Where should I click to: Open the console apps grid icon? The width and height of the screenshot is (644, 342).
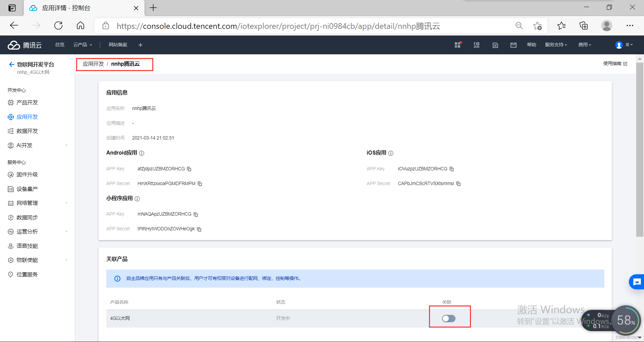458,45
